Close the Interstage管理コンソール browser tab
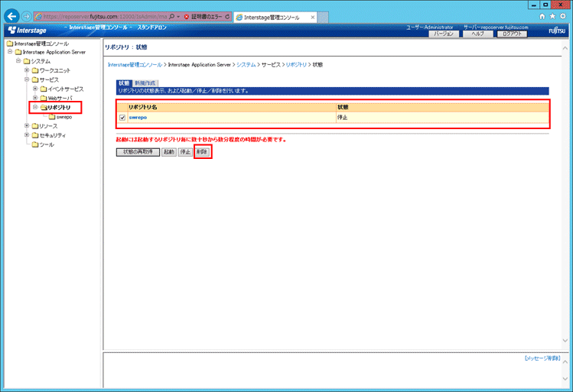Screen dimensions: 573x392 312,17
